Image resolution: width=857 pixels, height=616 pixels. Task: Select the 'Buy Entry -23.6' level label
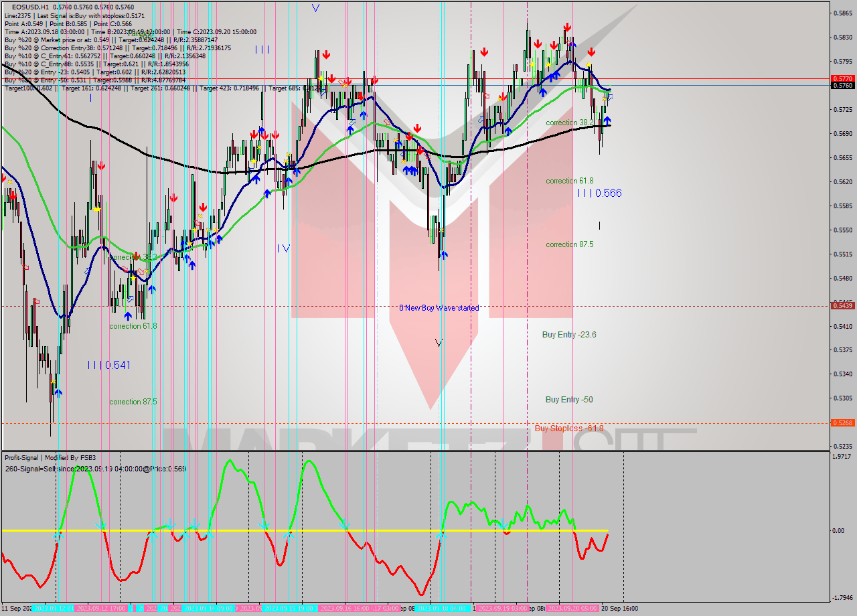click(569, 334)
